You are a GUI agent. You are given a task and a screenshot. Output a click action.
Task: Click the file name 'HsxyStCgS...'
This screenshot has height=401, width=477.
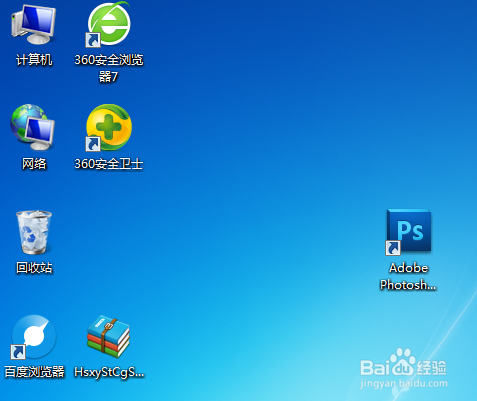(109, 372)
